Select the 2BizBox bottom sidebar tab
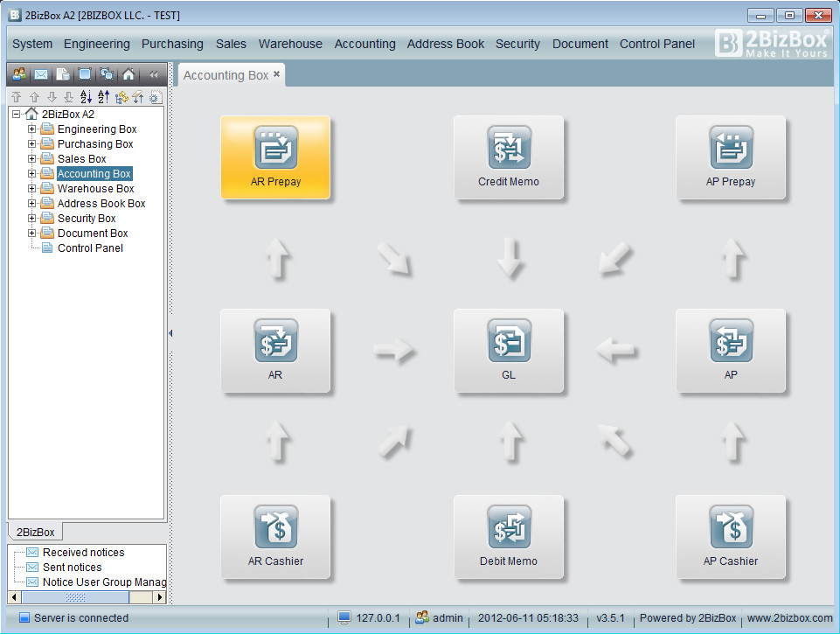Viewport: 840px width, 634px height. coord(35,533)
